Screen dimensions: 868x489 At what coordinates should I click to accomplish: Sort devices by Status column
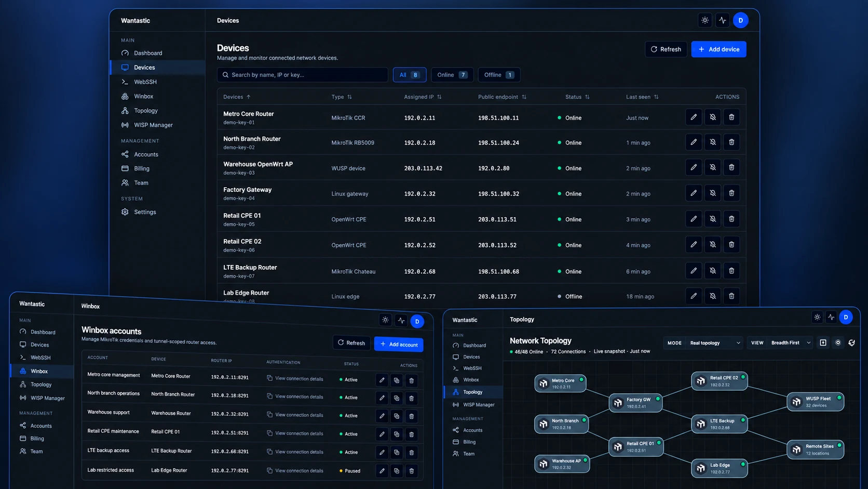click(x=577, y=97)
